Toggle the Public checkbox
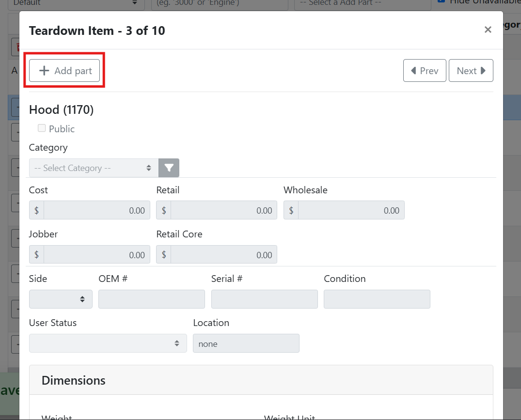This screenshot has width=521, height=420. (x=42, y=128)
